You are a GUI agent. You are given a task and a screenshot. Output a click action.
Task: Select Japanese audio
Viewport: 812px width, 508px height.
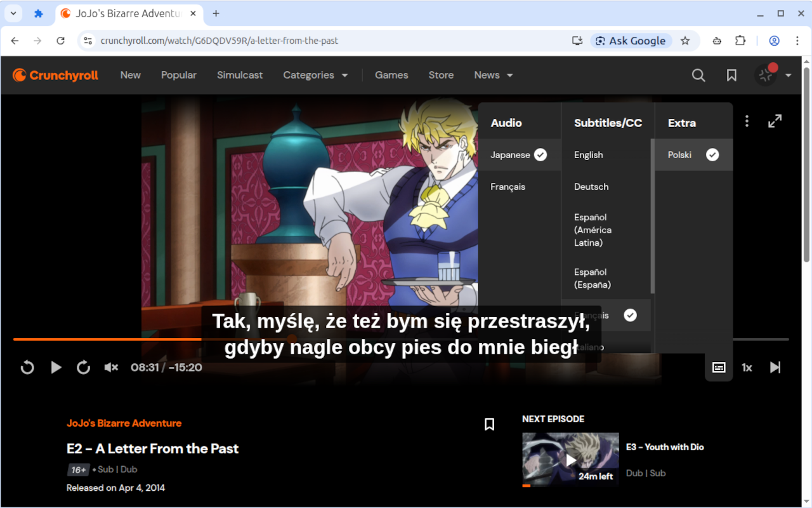click(520, 155)
